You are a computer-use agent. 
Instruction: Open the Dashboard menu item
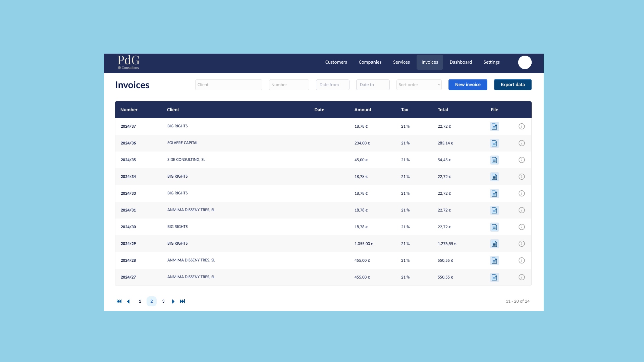[x=461, y=62]
